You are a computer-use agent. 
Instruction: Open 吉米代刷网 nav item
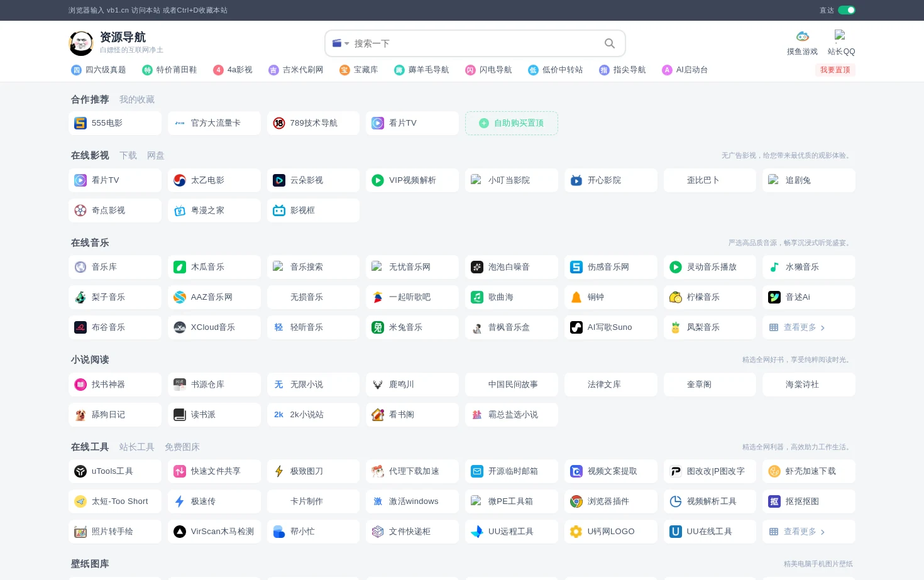pos(296,70)
